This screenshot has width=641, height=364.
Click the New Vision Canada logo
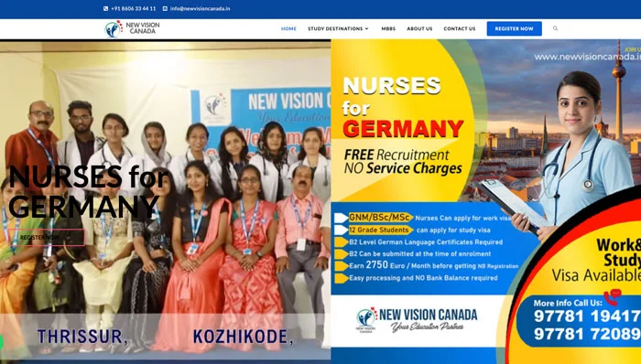tap(132, 29)
